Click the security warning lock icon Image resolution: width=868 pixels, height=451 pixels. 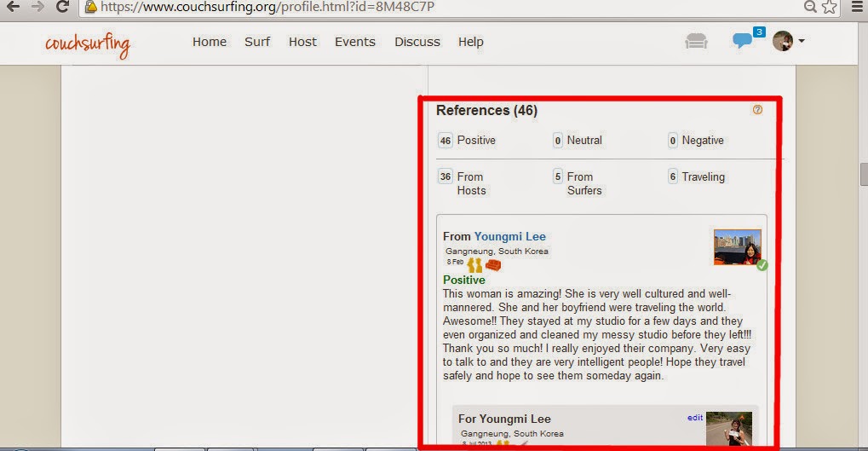[91, 7]
